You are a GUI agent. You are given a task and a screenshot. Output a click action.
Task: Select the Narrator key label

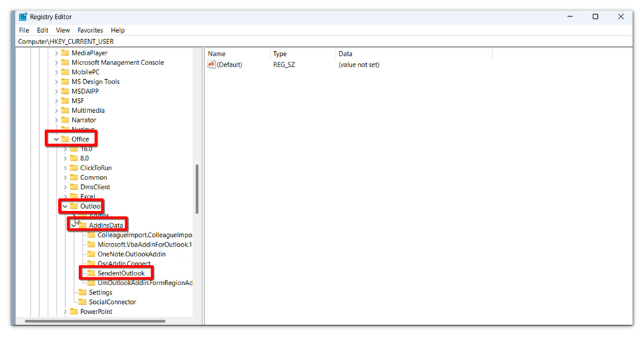84,120
